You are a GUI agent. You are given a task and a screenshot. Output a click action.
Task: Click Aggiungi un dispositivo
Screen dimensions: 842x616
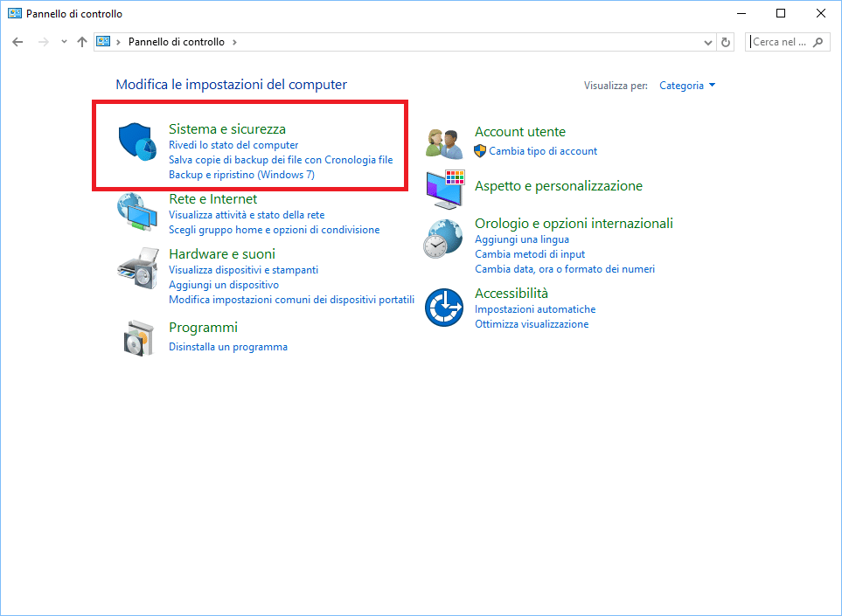pos(224,285)
